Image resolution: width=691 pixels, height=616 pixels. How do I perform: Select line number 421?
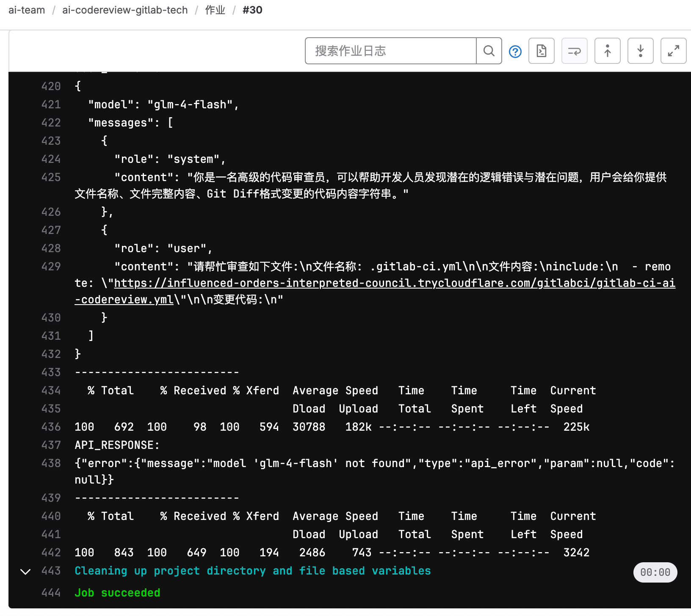click(51, 104)
